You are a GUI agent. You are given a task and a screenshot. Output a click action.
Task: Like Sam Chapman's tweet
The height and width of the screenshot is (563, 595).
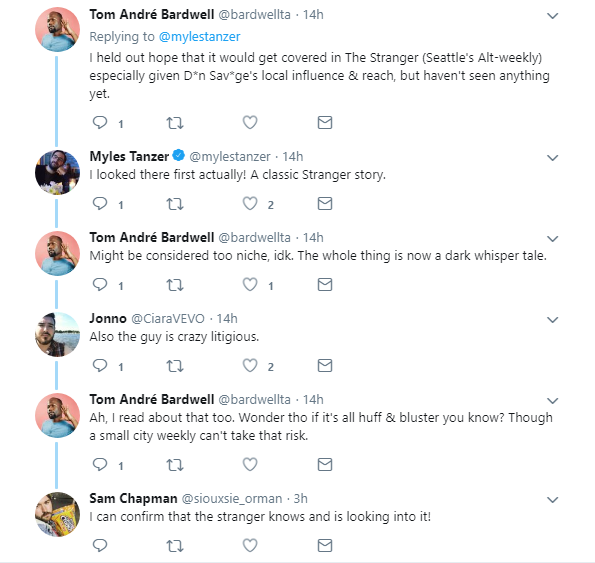point(250,546)
